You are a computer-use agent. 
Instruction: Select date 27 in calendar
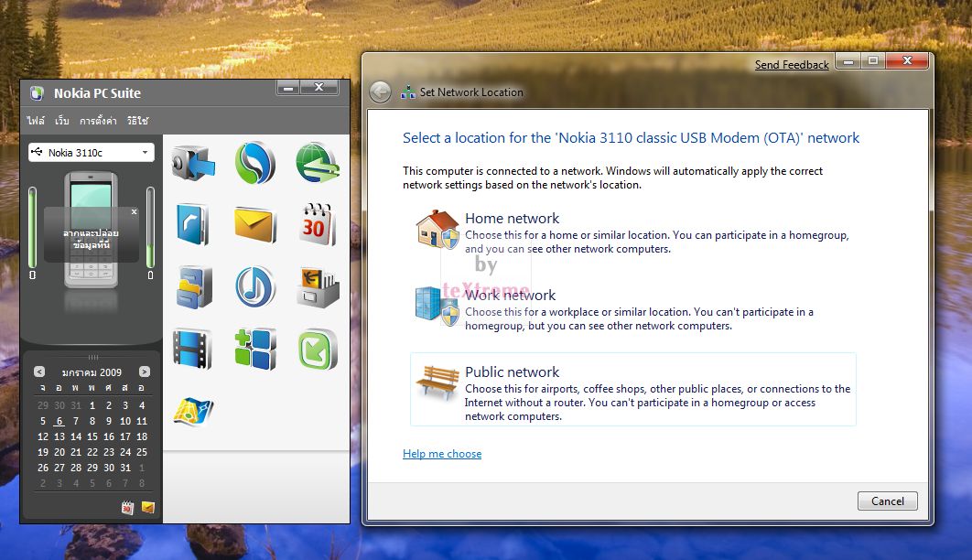pyautogui.click(x=59, y=467)
